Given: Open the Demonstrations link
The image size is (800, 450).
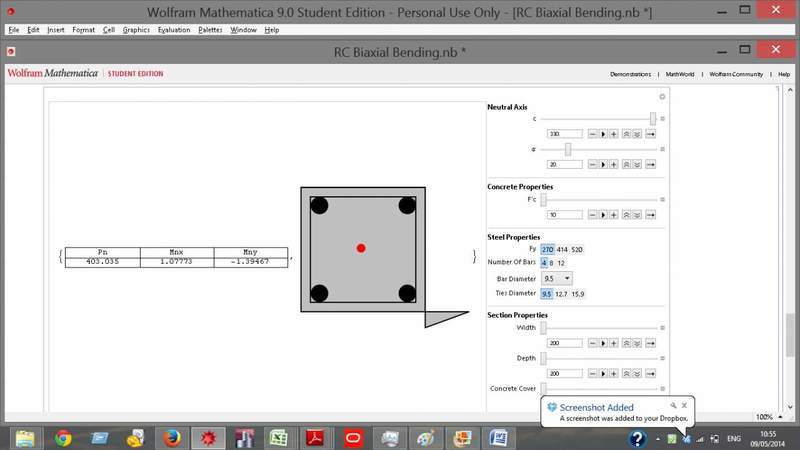Looking at the screenshot, I should pos(630,74).
